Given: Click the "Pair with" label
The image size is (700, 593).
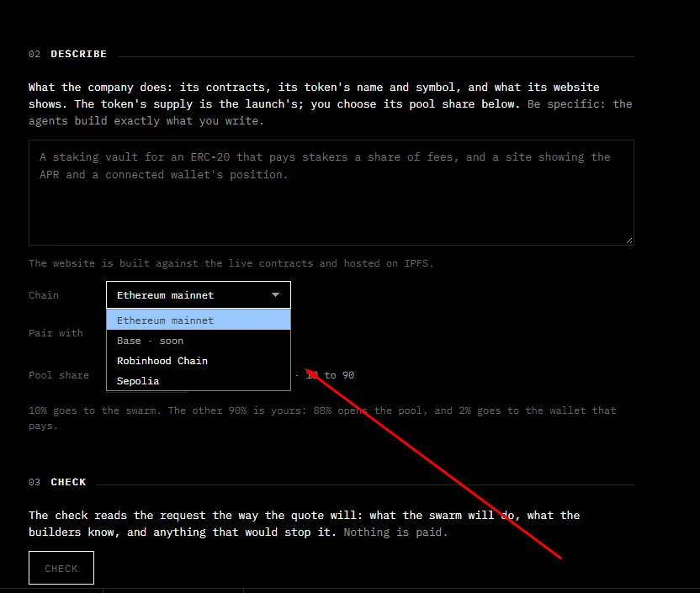Looking at the screenshot, I should pyautogui.click(x=56, y=333).
